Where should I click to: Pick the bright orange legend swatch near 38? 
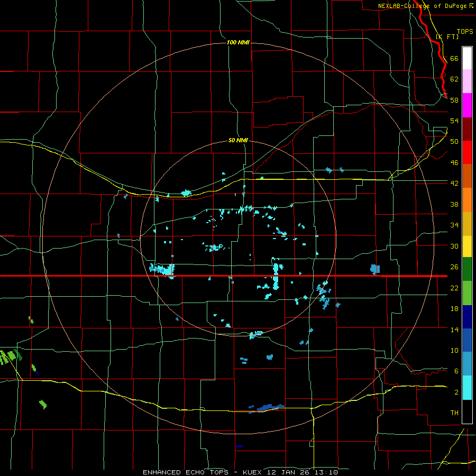467,200
